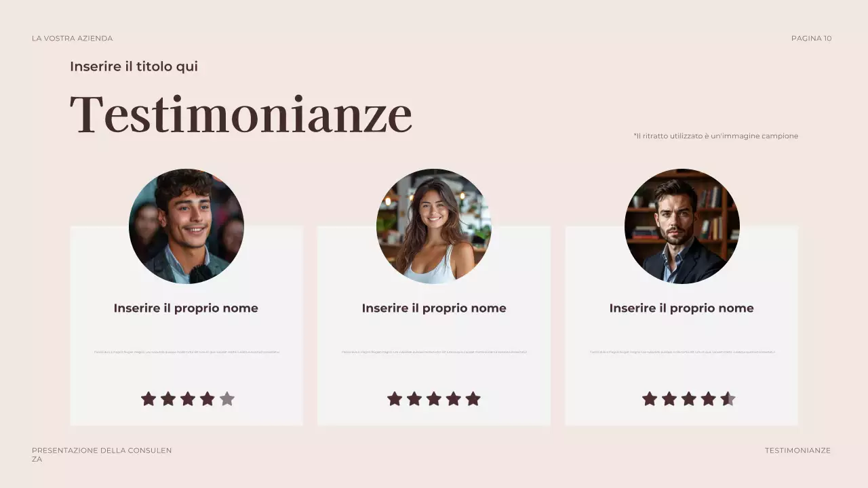This screenshot has height=488, width=868.
Task: Select the 'LA VOSTRA AZIENDA' header text
Action: click(x=73, y=39)
